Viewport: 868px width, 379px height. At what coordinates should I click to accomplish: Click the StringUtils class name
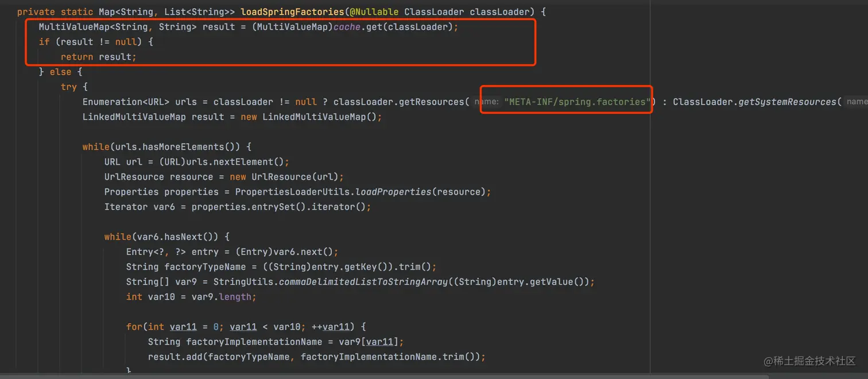coord(243,281)
